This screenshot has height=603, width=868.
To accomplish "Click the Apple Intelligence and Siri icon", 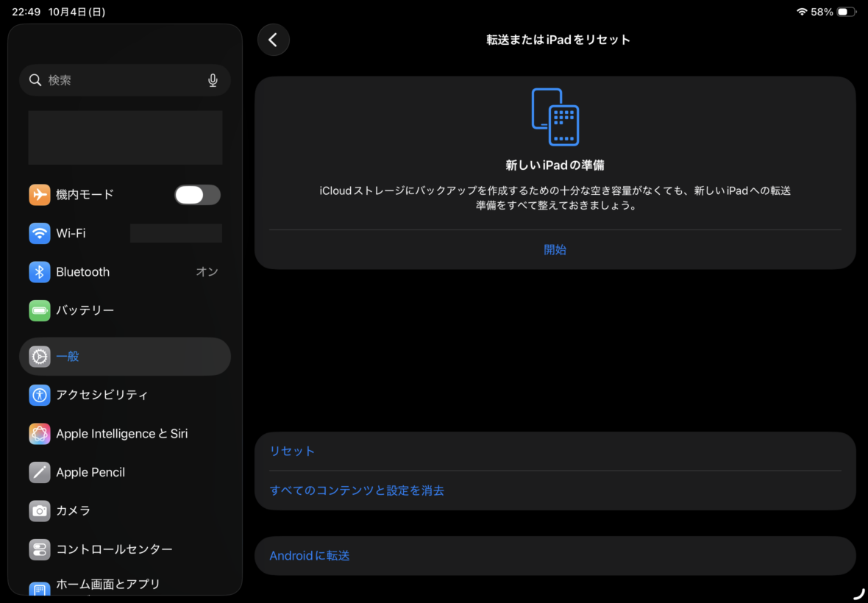I will pyautogui.click(x=39, y=434).
